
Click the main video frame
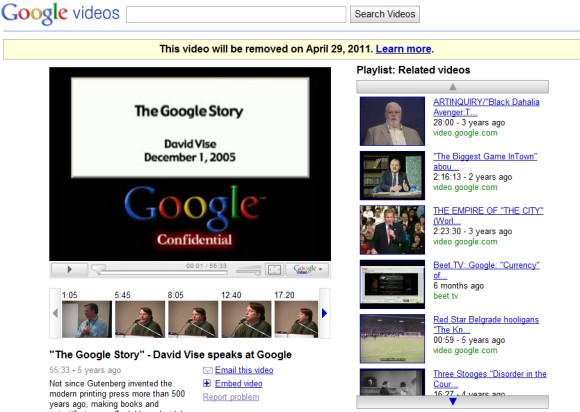tap(190, 164)
